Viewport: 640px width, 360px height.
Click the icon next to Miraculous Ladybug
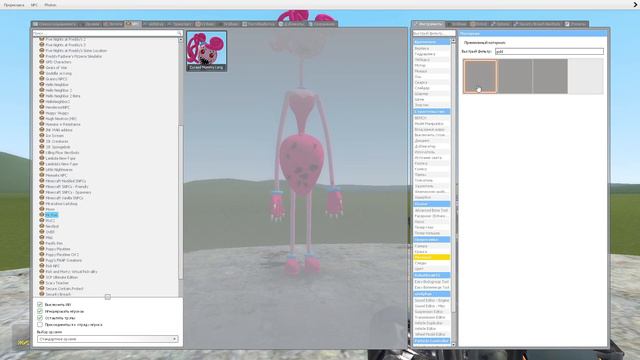(x=42, y=203)
